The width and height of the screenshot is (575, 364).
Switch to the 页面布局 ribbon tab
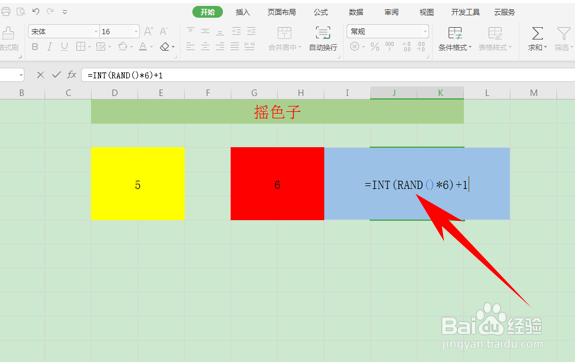click(282, 12)
